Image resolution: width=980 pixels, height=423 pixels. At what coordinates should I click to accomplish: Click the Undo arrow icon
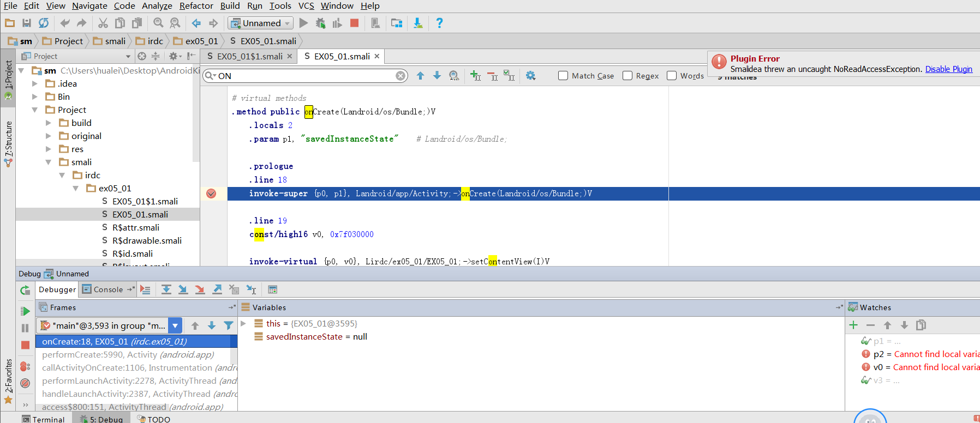click(x=65, y=23)
